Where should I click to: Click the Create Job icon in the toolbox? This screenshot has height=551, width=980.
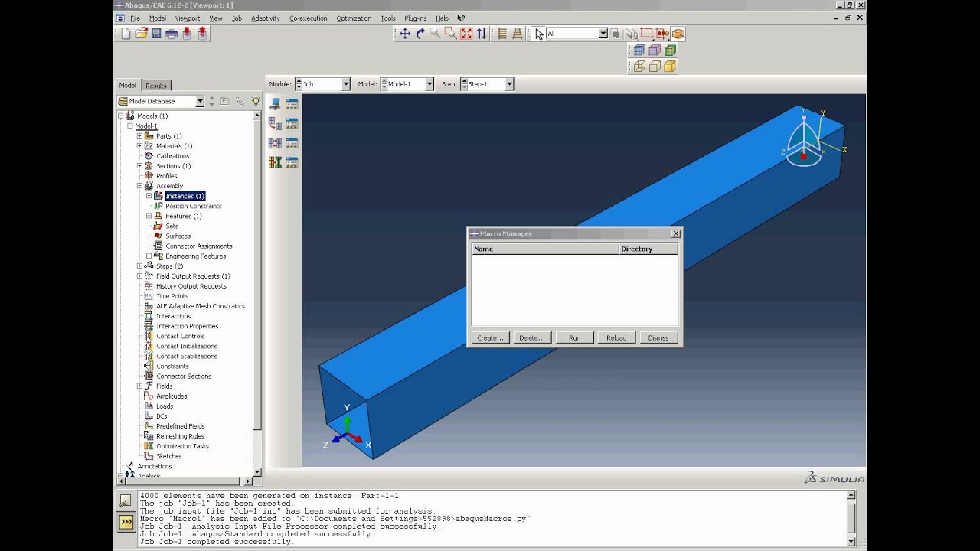tap(275, 104)
